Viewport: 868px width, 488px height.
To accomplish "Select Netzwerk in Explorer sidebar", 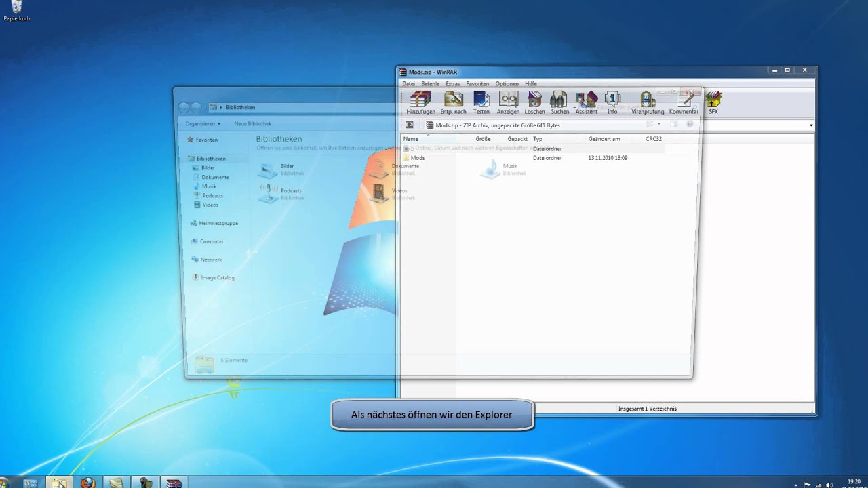I will point(206,260).
